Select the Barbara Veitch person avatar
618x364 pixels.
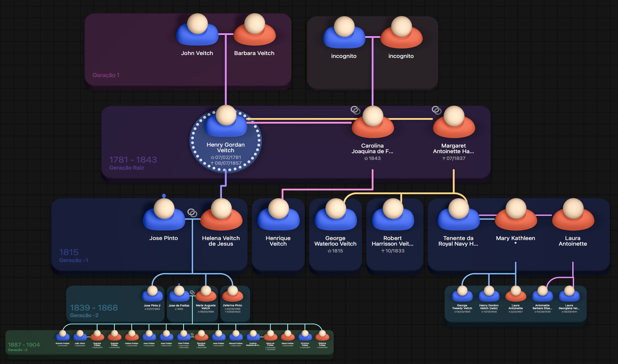click(x=254, y=29)
